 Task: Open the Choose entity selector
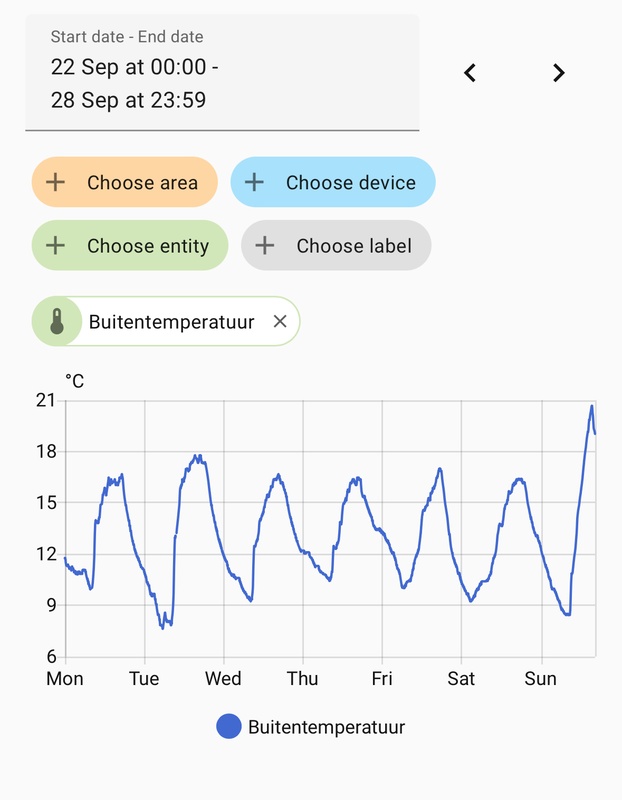click(x=148, y=246)
